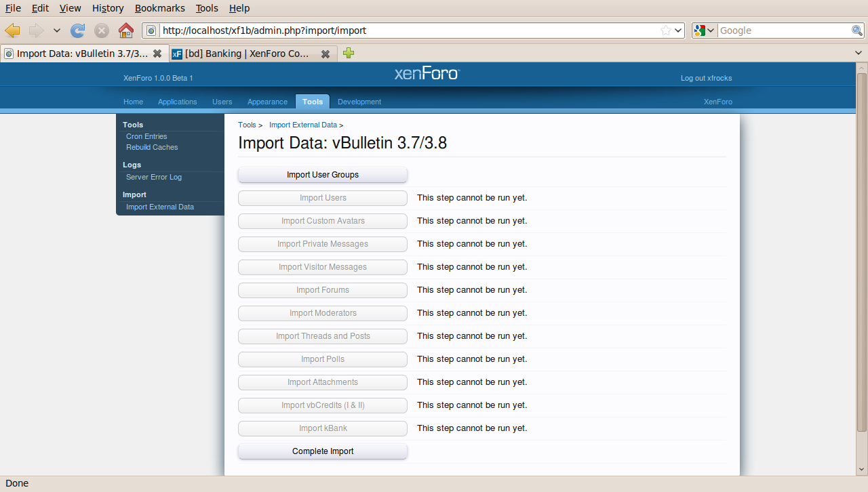Select the admin Tools tab

pyautogui.click(x=313, y=102)
